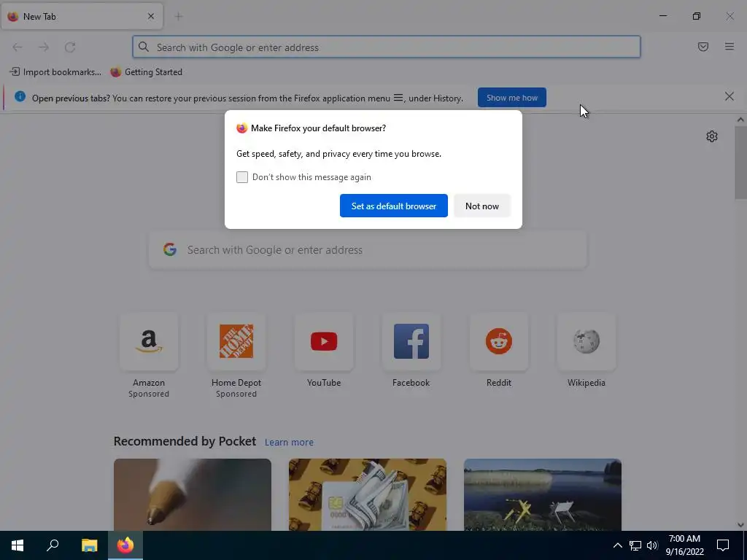
Task: Open the YouTube shortcut tile
Action: (324, 341)
